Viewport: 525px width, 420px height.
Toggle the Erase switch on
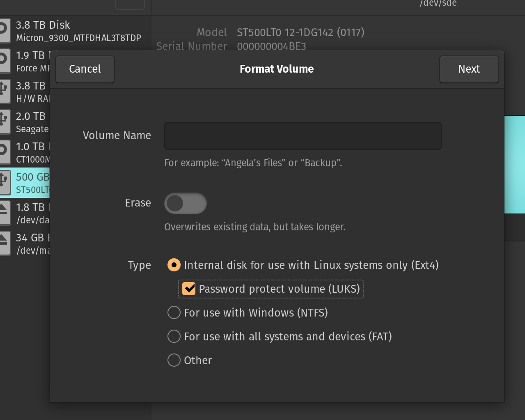click(x=185, y=203)
